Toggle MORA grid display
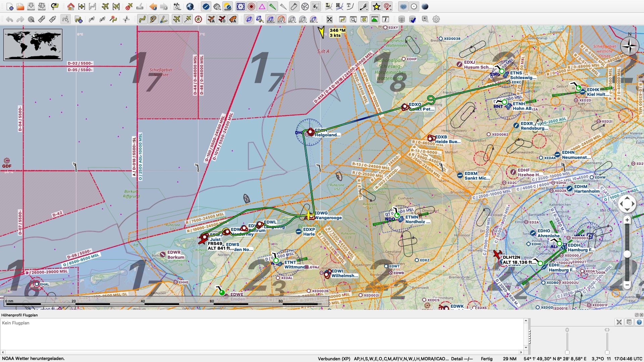644x362 pixels. pos(315,6)
